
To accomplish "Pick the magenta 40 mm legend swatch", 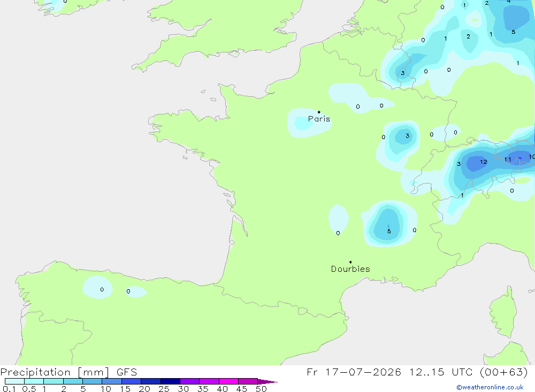I will (228, 381).
